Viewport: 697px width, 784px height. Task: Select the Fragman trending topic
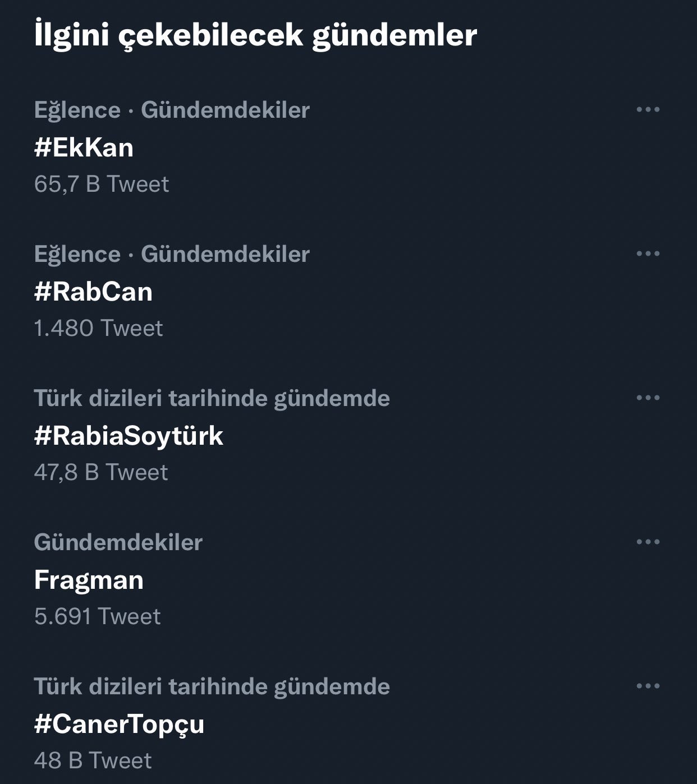89,580
